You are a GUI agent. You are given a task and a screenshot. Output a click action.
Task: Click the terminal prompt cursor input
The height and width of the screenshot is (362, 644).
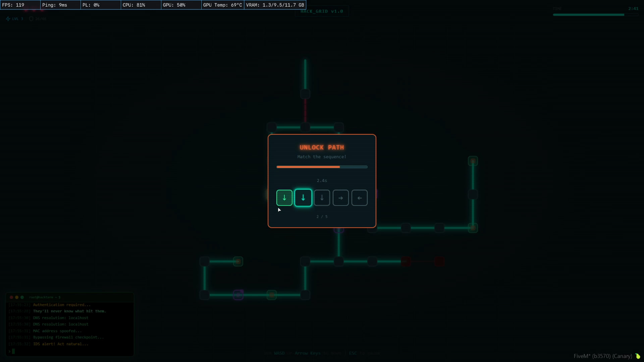13,351
